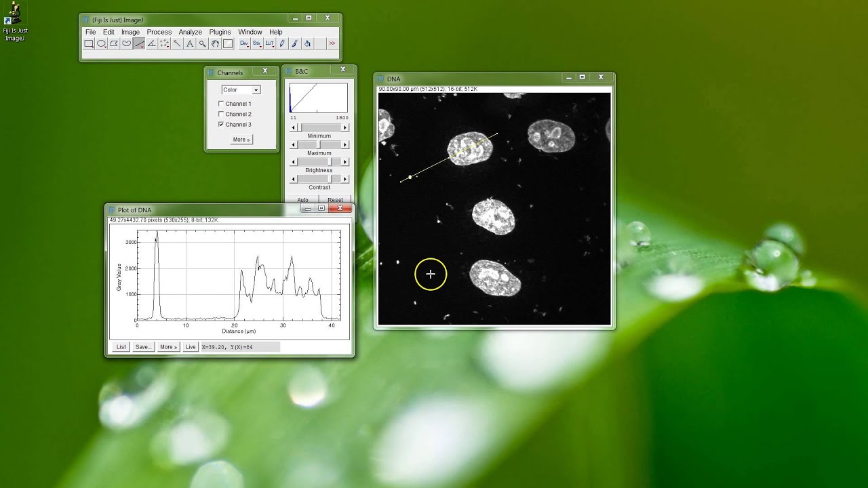Enable the Channel 1 checkbox
This screenshot has width=868, height=488.
[x=221, y=104]
